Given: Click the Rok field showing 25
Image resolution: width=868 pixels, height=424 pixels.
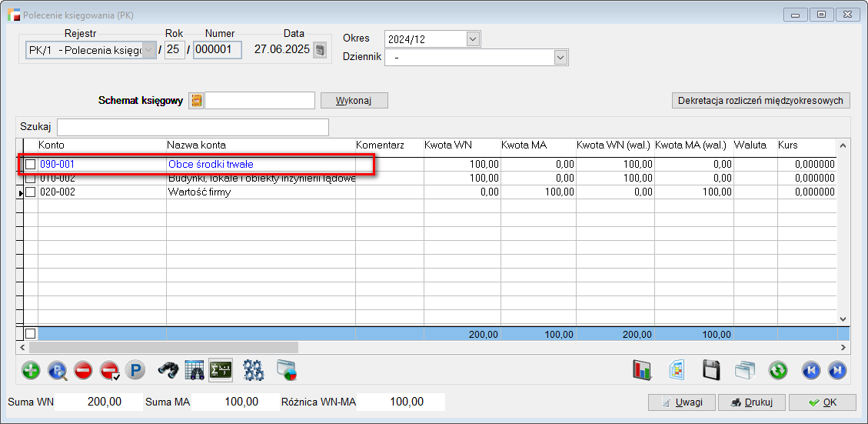Looking at the screenshot, I should 175,50.
